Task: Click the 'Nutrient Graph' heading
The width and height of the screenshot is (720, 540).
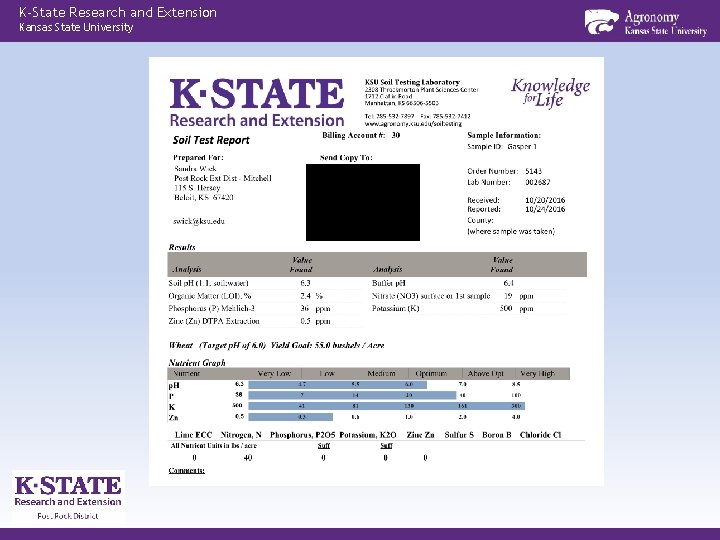Action: click(197, 363)
